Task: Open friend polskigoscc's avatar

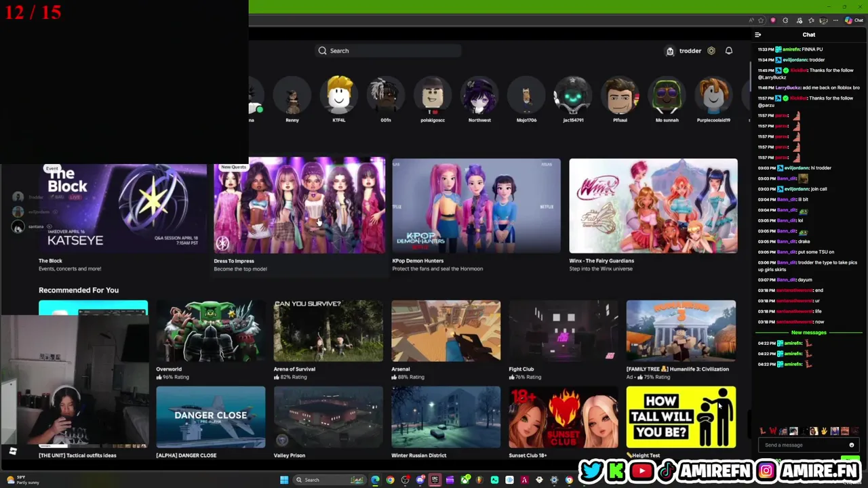Action: (x=433, y=96)
